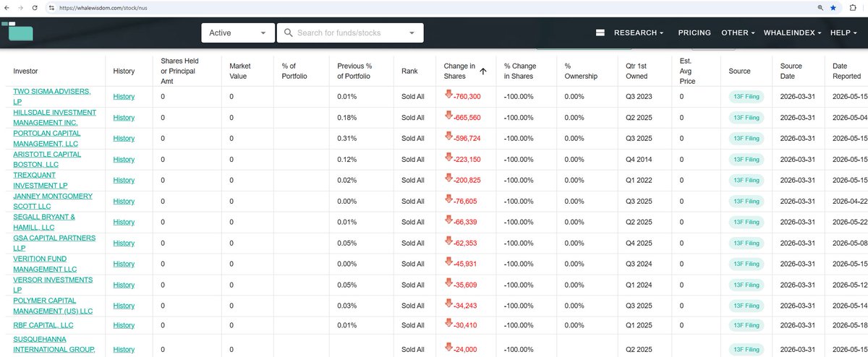Open POLYMER CAPITAL MANAGEMENT (US) LLC link
The height and width of the screenshot is (357, 868).
54,305
